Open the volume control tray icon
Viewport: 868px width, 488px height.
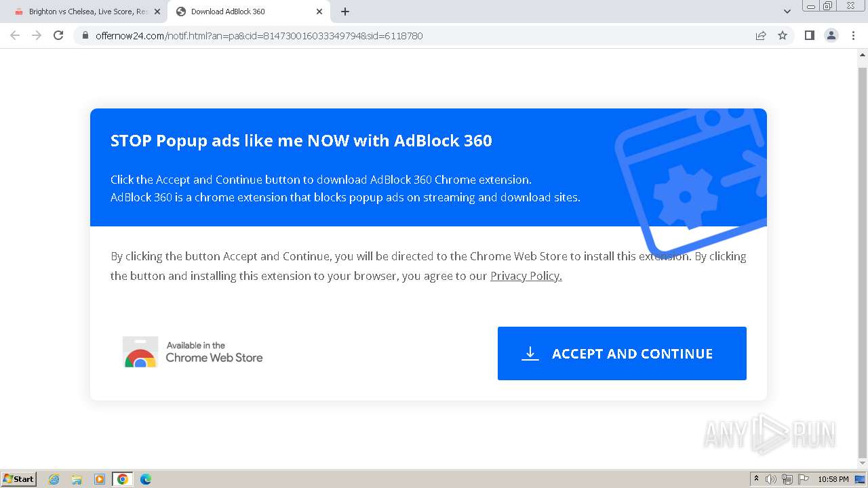pos(771,479)
